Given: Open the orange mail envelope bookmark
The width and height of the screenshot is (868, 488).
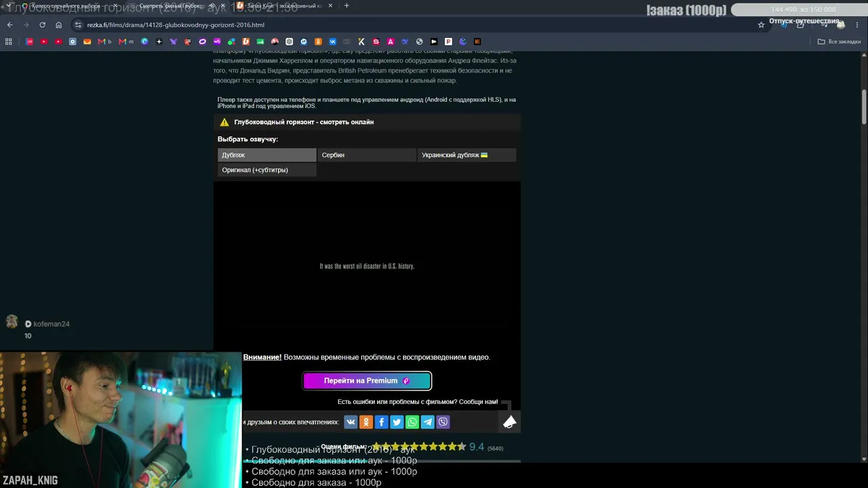Looking at the screenshot, I should coord(87,41).
